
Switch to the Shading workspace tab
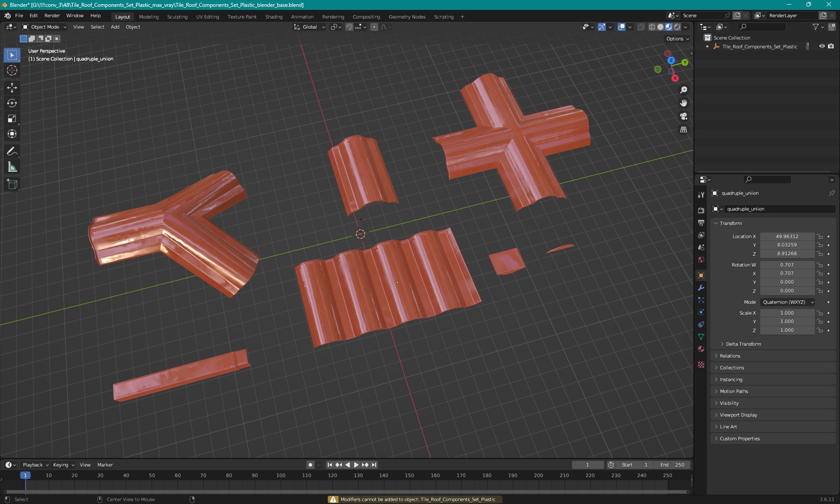273,17
